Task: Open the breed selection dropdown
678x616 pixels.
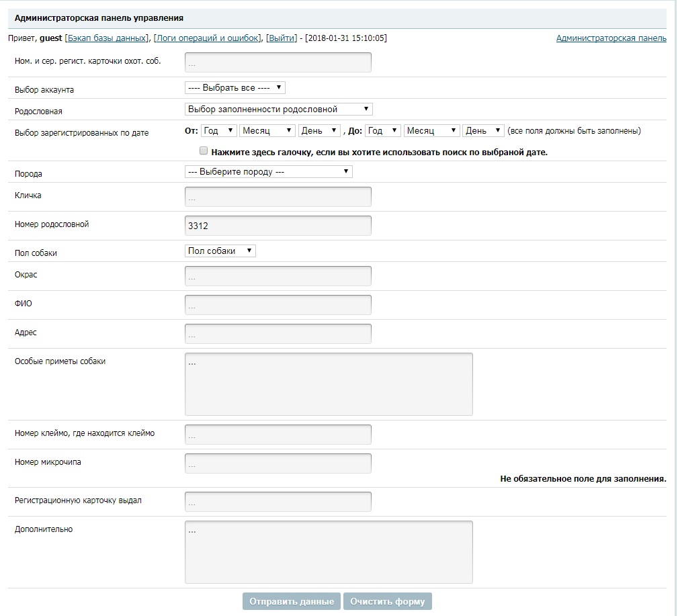Action: coord(268,171)
